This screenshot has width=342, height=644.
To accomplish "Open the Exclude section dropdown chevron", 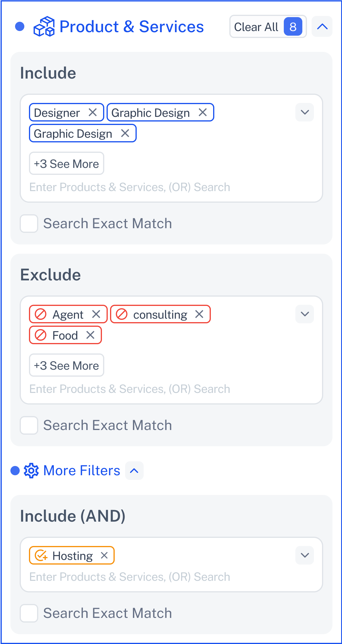I will (x=305, y=314).
